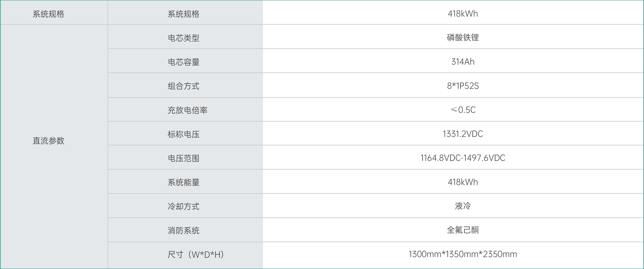Click the ≤0.5C rate value

tap(463, 110)
